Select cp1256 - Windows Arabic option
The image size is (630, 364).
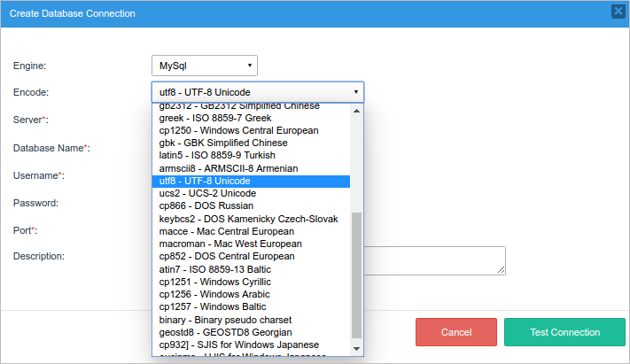(x=213, y=294)
